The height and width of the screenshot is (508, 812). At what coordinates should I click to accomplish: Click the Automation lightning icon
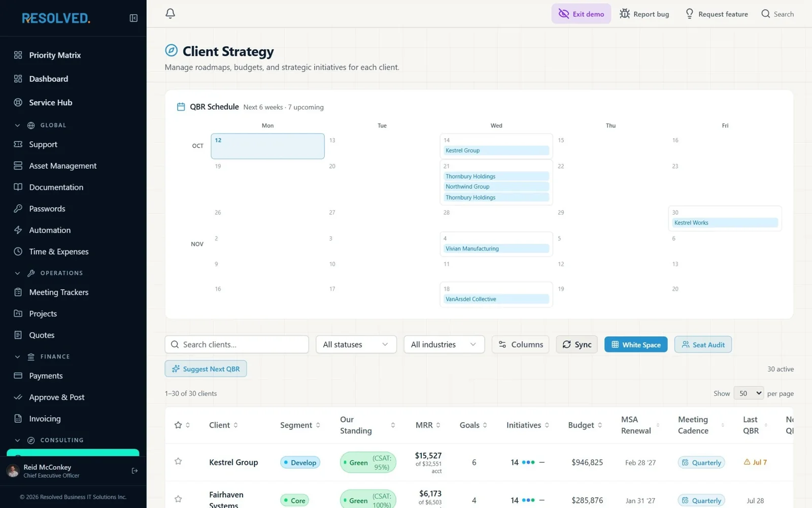[x=18, y=230]
